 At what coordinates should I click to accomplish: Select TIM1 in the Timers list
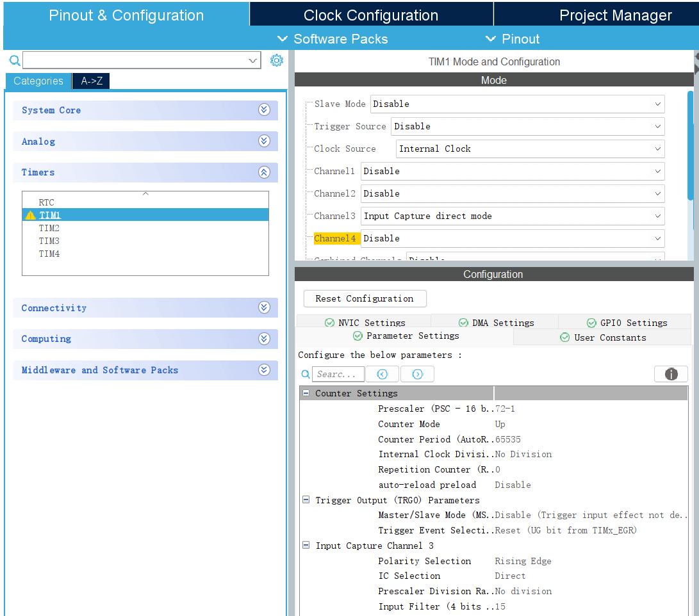tap(145, 215)
